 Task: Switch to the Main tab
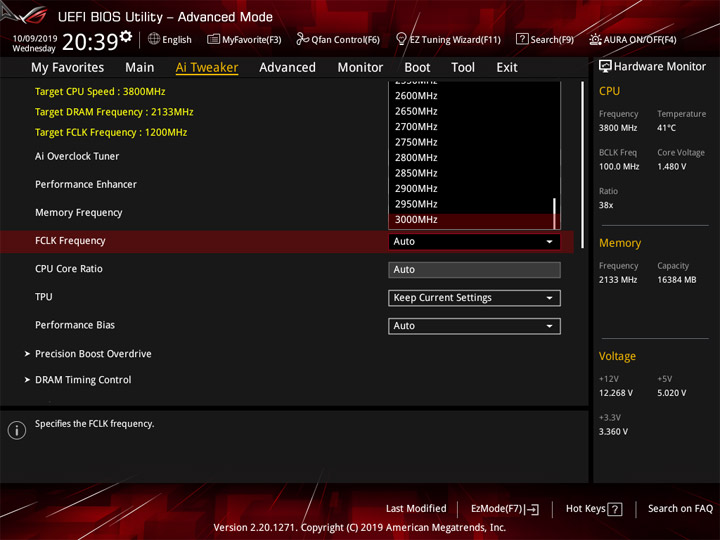pos(140,68)
